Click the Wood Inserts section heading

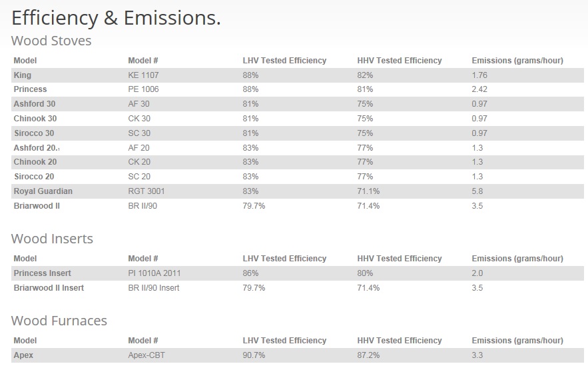pyautogui.click(x=52, y=239)
